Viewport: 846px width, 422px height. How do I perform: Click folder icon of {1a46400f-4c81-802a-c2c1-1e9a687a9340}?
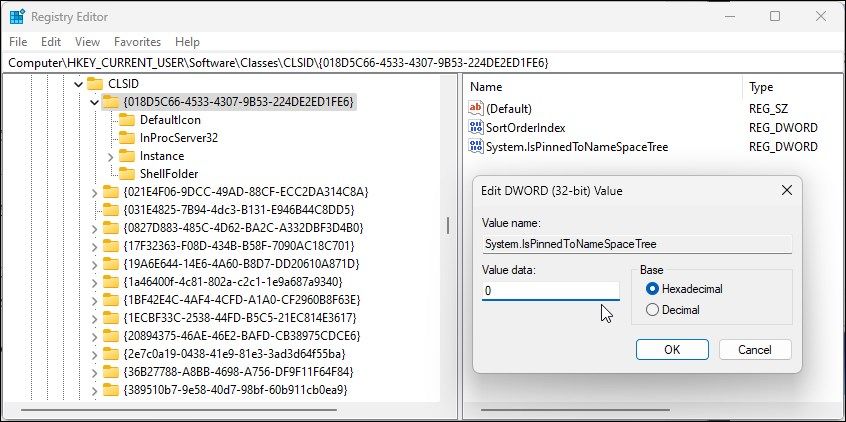click(x=111, y=282)
